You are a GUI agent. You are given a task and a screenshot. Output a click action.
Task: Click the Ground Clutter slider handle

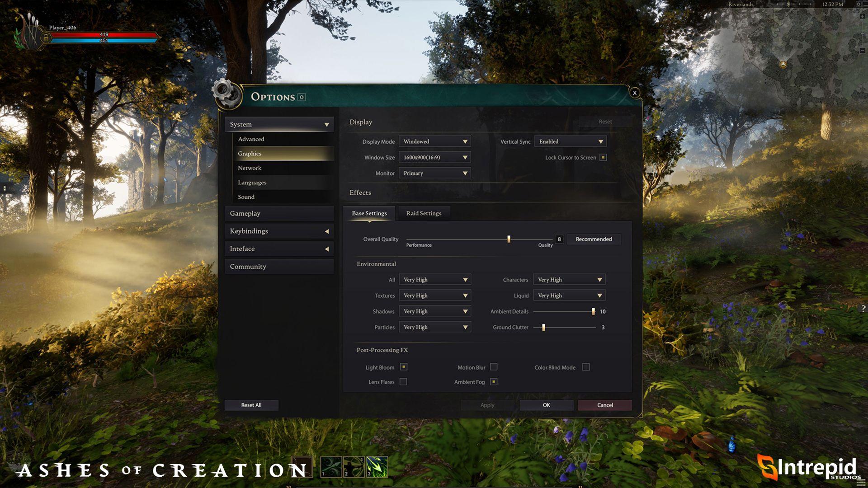tap(543, 327)
